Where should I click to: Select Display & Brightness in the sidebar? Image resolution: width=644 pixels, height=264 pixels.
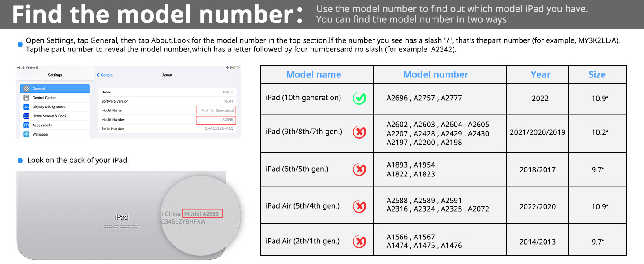tap(48, 107)
